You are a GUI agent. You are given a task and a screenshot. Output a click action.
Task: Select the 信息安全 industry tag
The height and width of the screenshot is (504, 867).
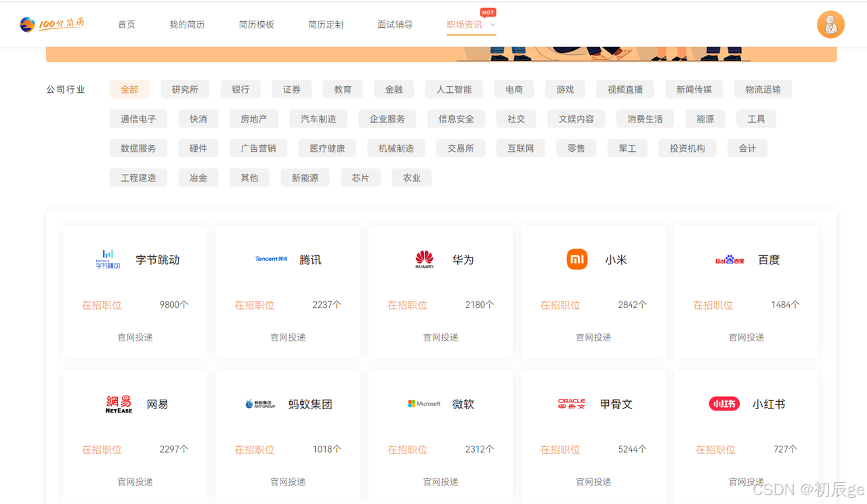456,119
